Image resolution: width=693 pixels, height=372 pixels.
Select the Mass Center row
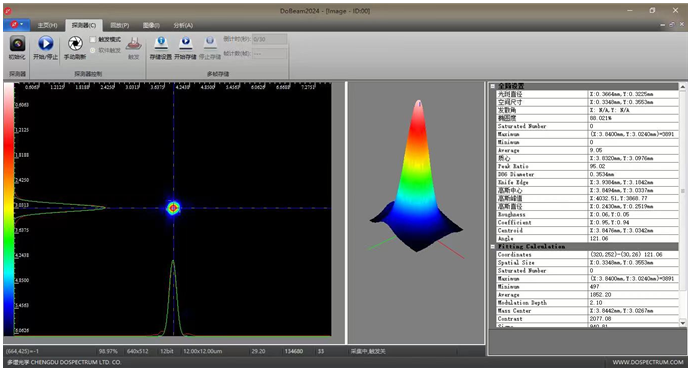[587, 311]
